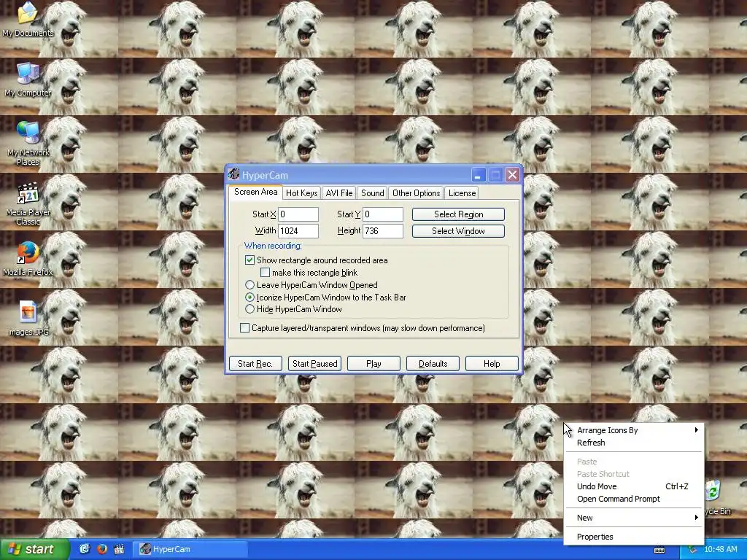Click the Width field showing 1024
The width and height of the screenshot is (747, 560).
point(298,231)
